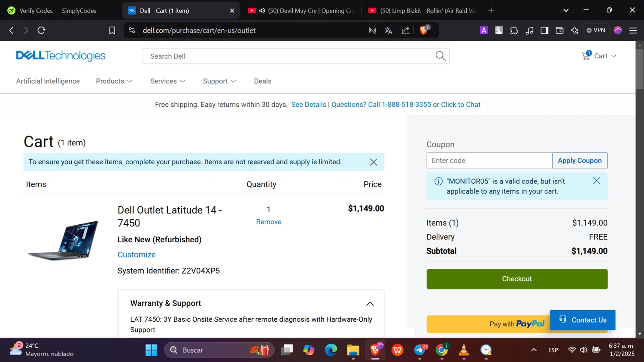
Task: Expand the Support menu
Action: pyautogui.click(x=219, y=81)
